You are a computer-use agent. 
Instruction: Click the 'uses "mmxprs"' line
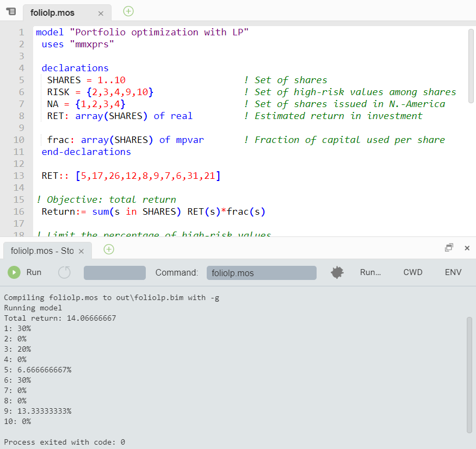pyautogui.click(x=78, y=44)
